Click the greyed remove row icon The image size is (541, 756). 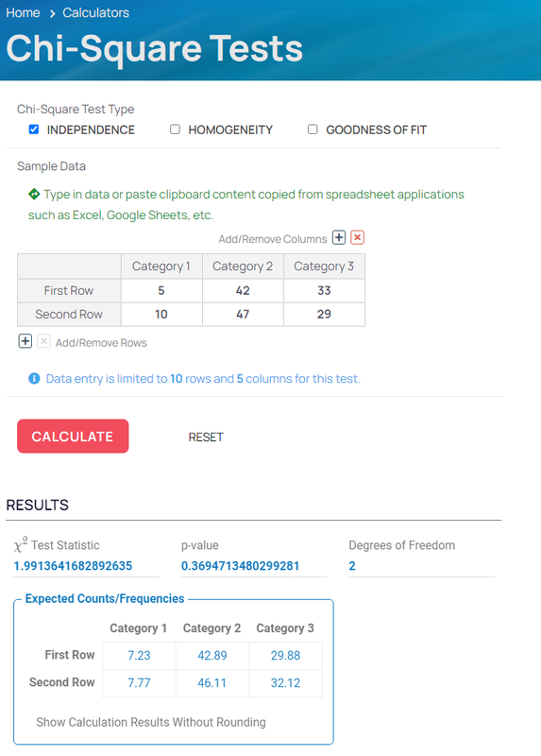pyautogui.click(x=43, y=341)
